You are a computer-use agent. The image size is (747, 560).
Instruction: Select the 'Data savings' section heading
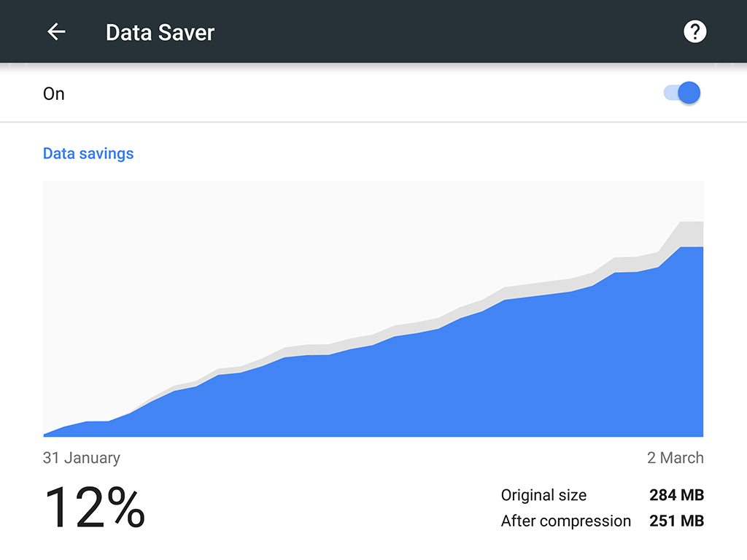click(88, 154)
